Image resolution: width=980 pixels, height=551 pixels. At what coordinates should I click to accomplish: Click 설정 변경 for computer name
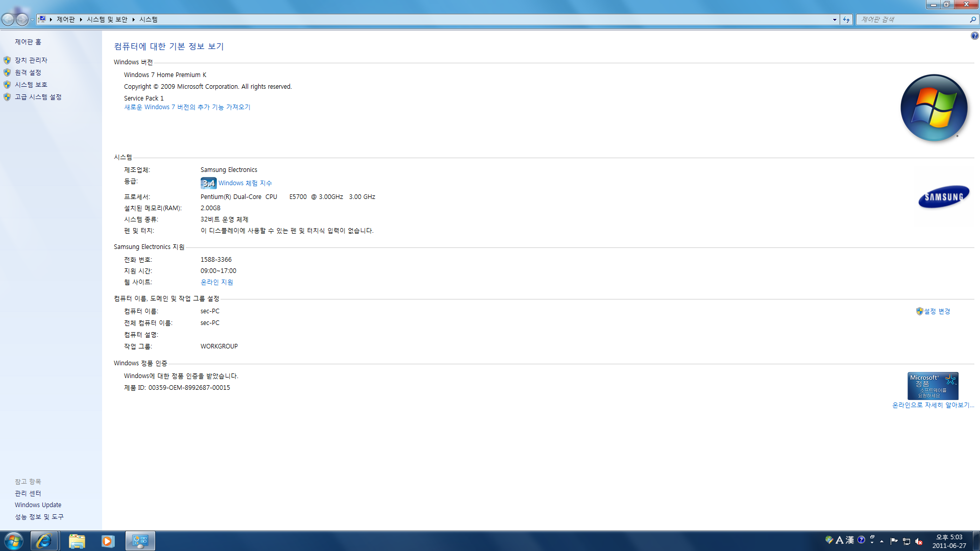pyautogui.click(x=937, y=311)
